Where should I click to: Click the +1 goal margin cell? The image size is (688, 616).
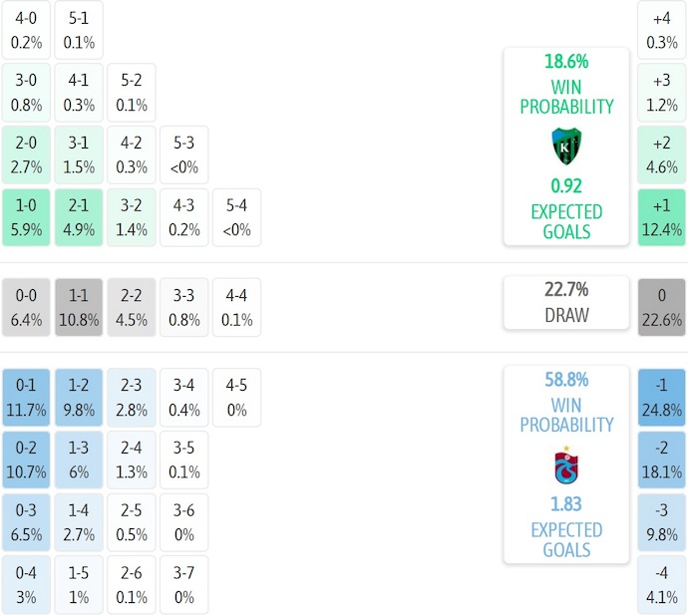click(x=662, y=217)
